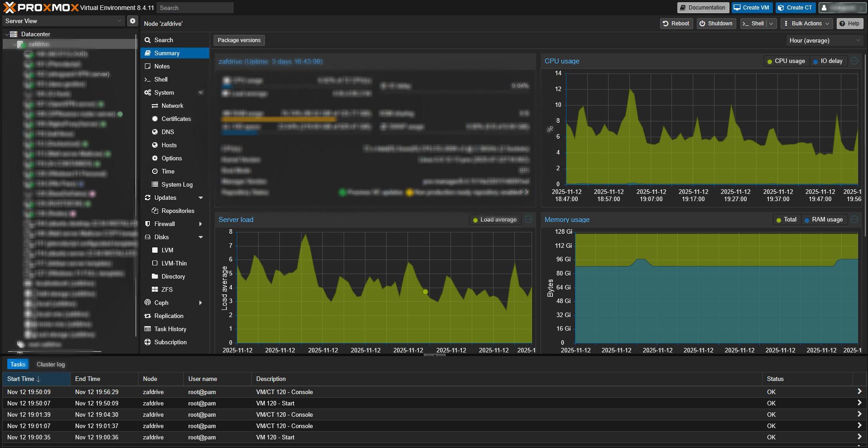Click the Task History list icon
This screenshot has width=868, height=448.
point(148,329)
